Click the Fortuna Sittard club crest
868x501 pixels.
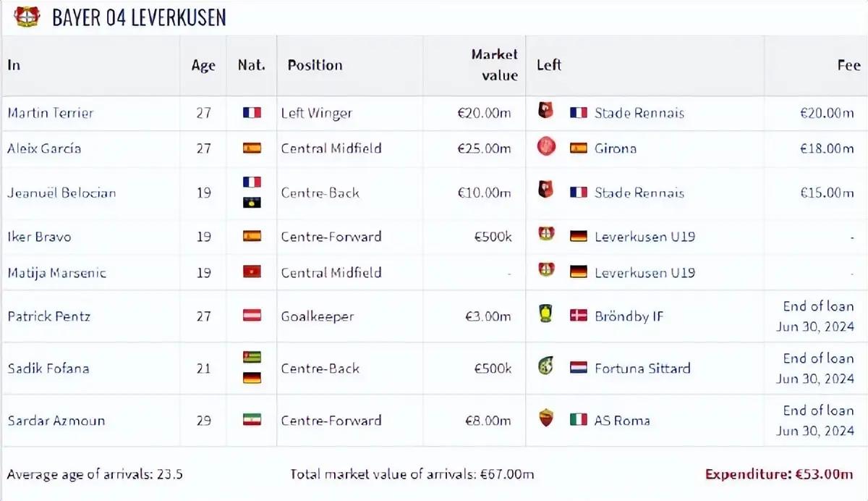pyautogui.click(x=546, y=367)
